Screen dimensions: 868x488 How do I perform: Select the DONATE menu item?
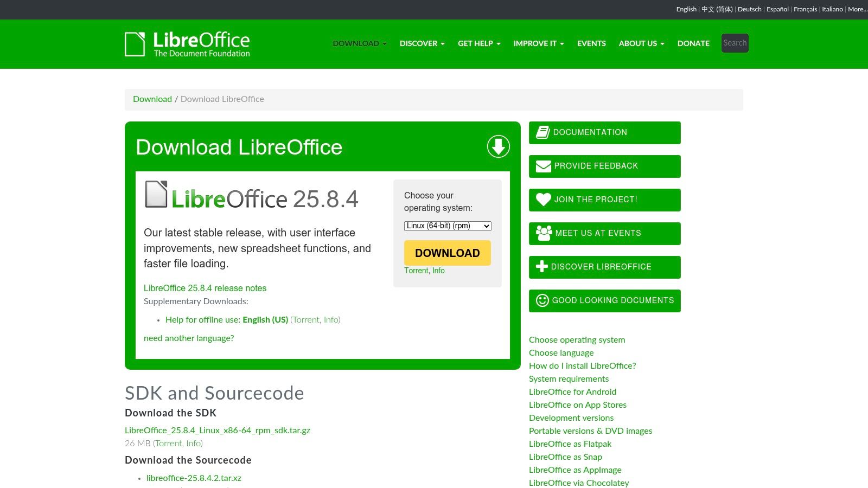coord(693,43)
